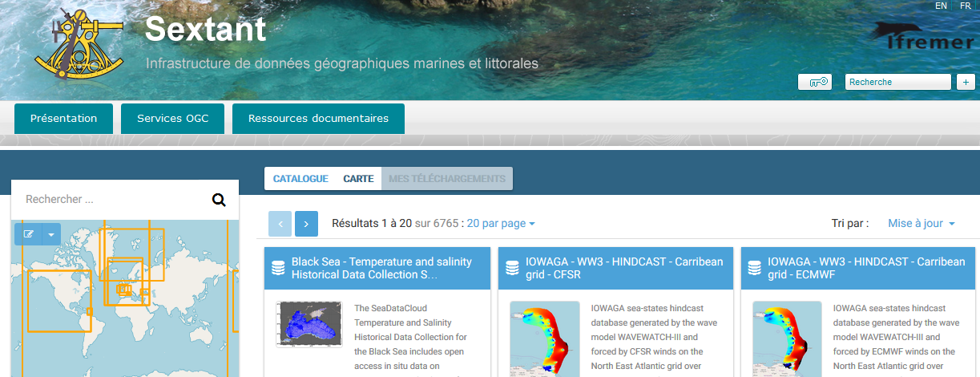
Task: Click the Tri par label
Action: click(850, 224)
